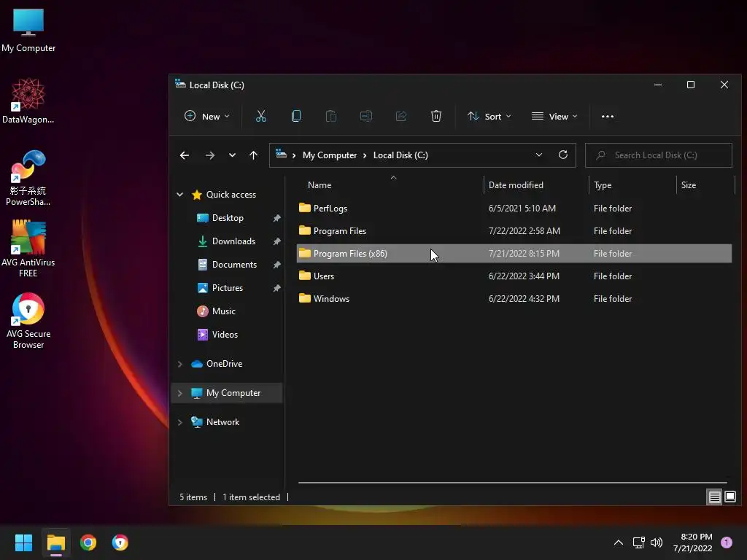The height and width of the screenshot is (560, 747).
Task: Unpin Desktop via its pin icon
Action: [276, 217]
